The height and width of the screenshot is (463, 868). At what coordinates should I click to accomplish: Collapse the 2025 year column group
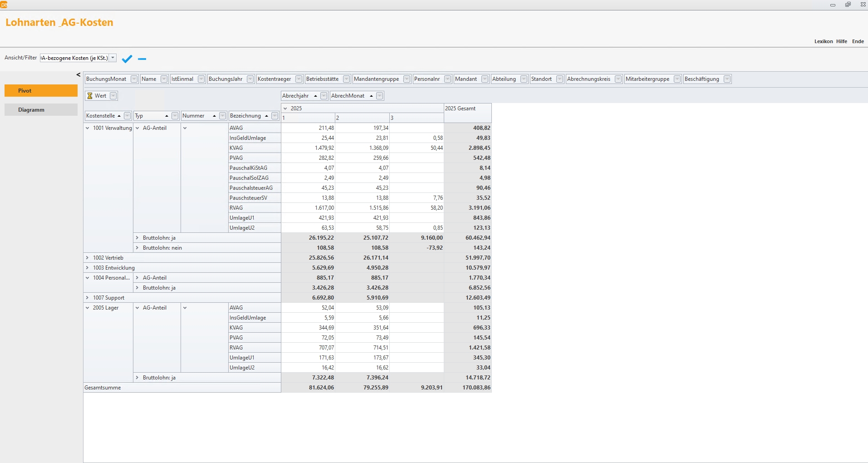[285, 108]
